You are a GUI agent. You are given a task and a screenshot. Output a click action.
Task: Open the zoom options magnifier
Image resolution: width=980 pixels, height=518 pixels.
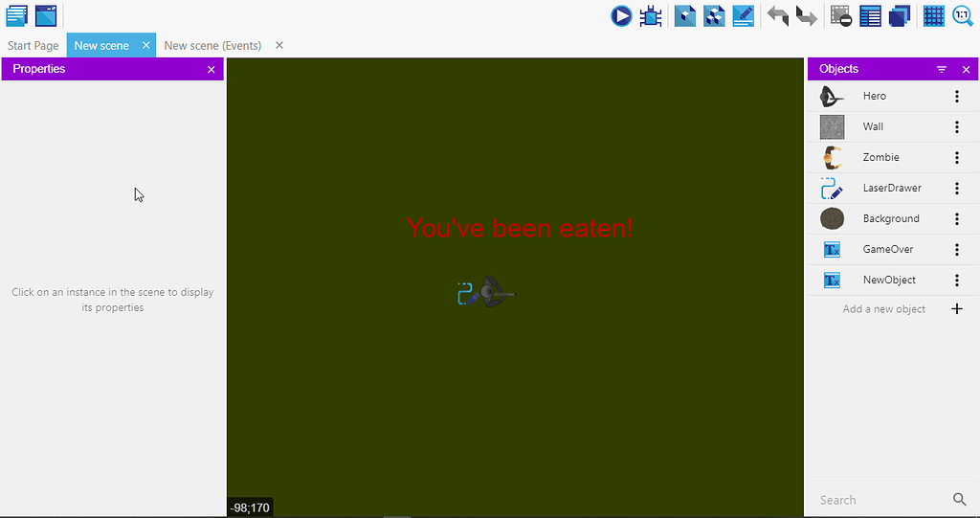tap(962, 15)
